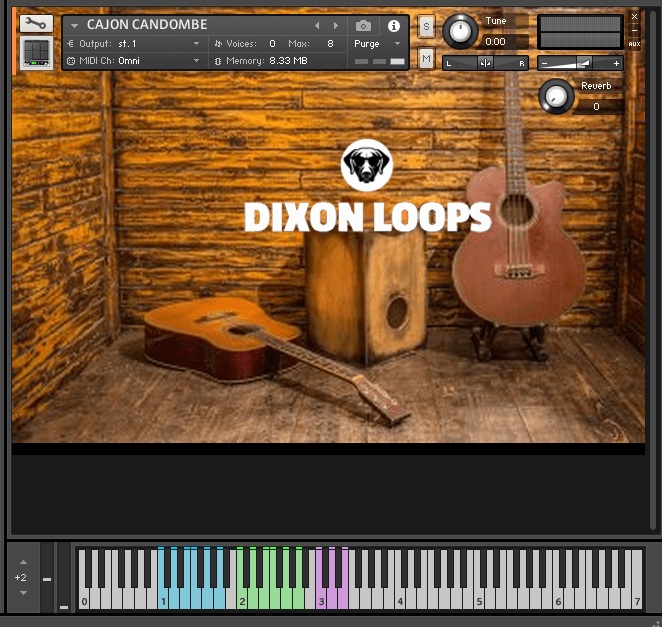Screen dimensions: 662x627
Task: Click the Dixon Loops dog logo
Action: pos(366,165)
